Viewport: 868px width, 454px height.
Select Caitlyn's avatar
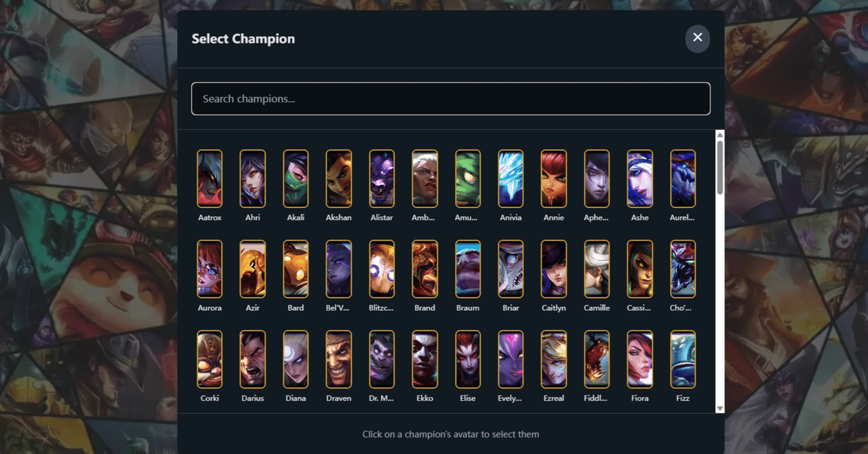click(x=553, y=269)
